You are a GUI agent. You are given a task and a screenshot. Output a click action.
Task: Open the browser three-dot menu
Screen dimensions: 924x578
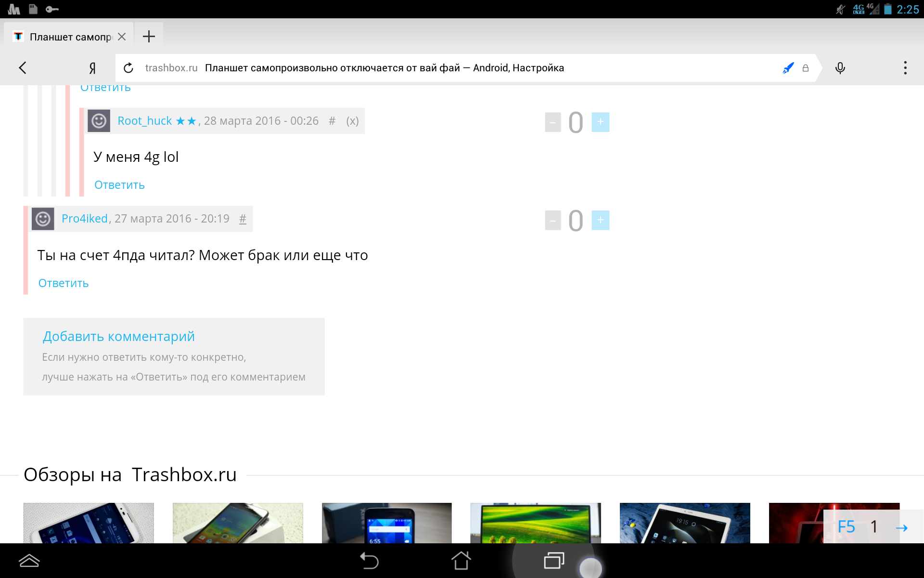tap(905, 68)
